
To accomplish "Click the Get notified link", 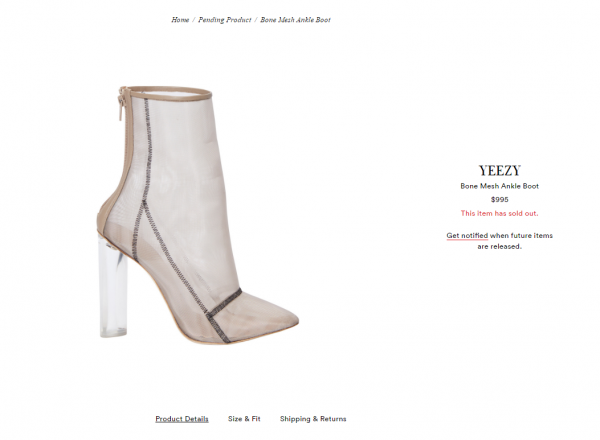I will (x=467, y=236).
